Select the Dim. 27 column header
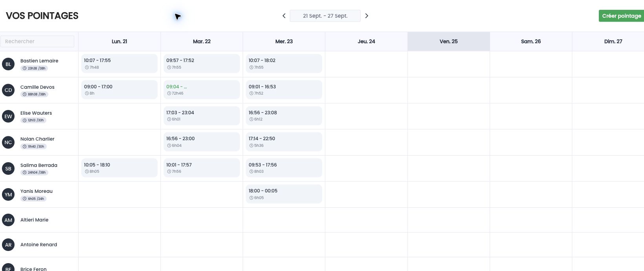Viewport: 644px width, 271px height. (608, 41)
